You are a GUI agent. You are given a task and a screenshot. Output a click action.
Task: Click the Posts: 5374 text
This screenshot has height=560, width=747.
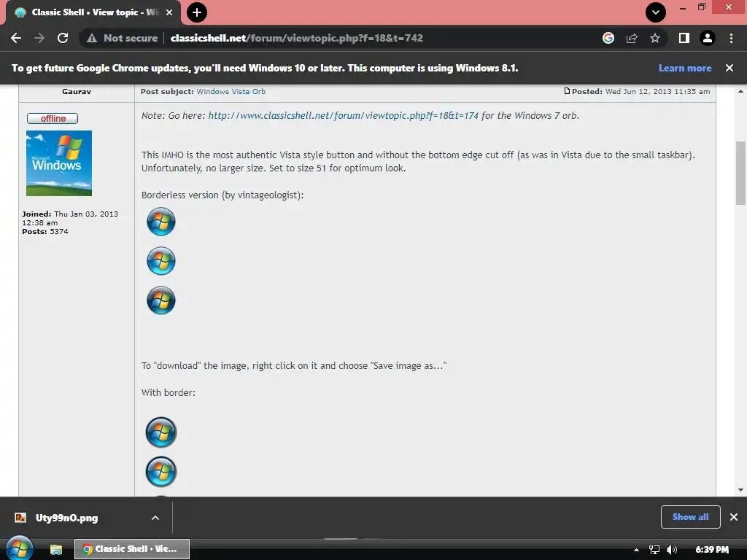point(45,231)
